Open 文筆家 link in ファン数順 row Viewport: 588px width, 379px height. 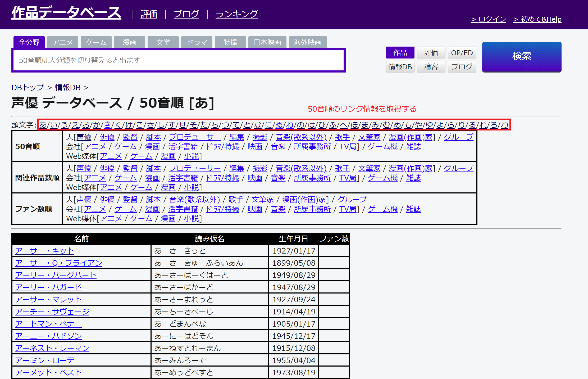click(x=263, y=200)
